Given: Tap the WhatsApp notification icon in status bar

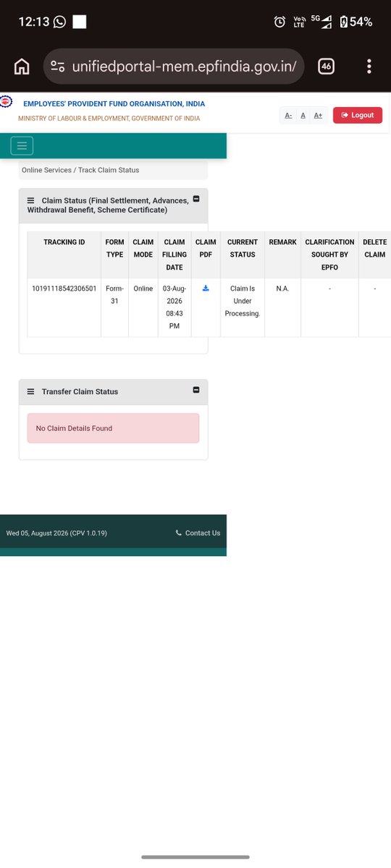Looking at the screenshot, I should pyautogui.click(x=60, y=22).
